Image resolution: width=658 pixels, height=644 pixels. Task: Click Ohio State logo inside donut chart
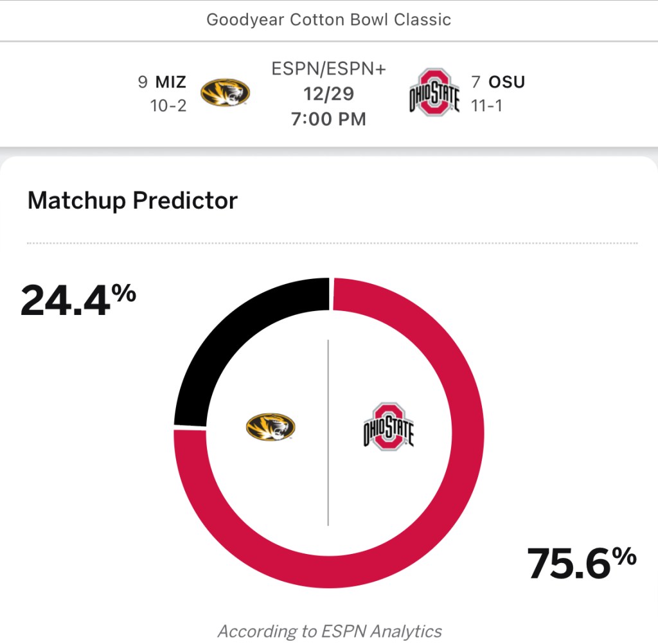pyautogui.click(x=388, y=426)
